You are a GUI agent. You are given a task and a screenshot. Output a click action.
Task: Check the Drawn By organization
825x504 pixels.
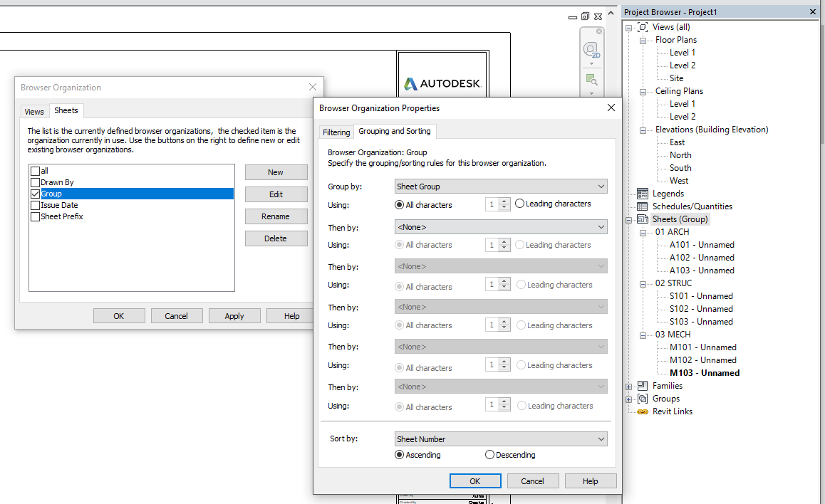pos(35,182)
